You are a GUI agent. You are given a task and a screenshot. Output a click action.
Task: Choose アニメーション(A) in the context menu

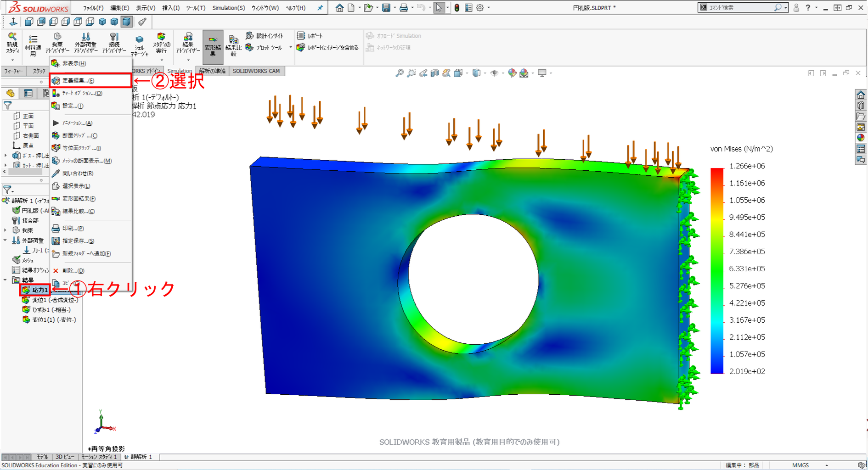[90, 123]
